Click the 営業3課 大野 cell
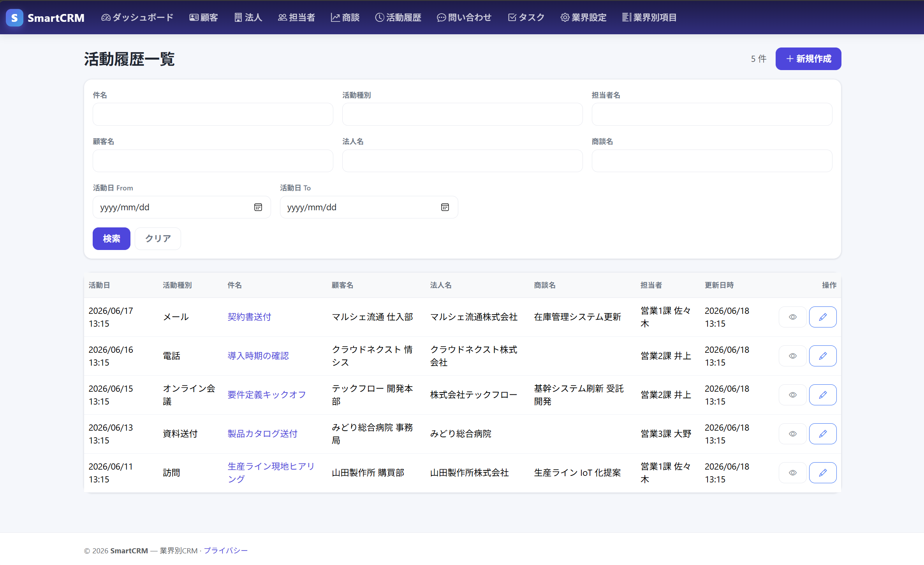 pyautogui.click(x=666, y=434)
